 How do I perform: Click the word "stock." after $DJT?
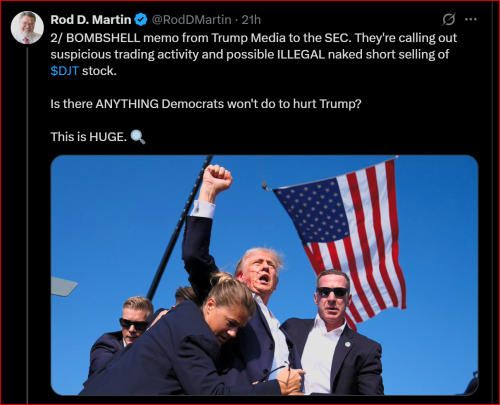pyautogui.click(x=99, y=71)
